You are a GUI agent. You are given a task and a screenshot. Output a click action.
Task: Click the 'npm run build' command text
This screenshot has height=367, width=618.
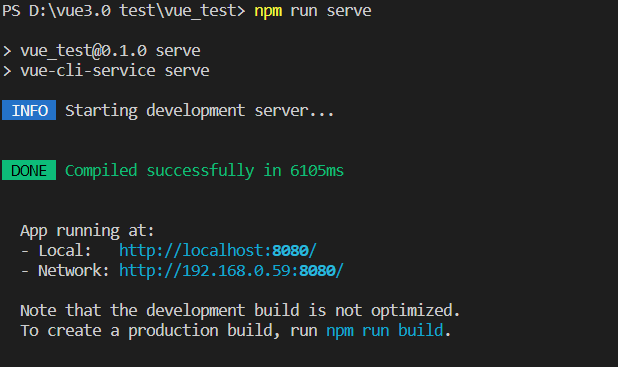pos(385,330)
